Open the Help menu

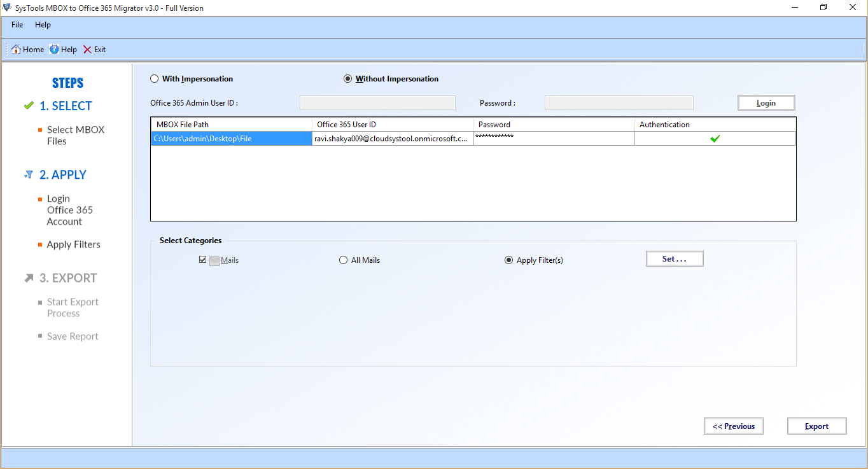(x=43, y=25)
